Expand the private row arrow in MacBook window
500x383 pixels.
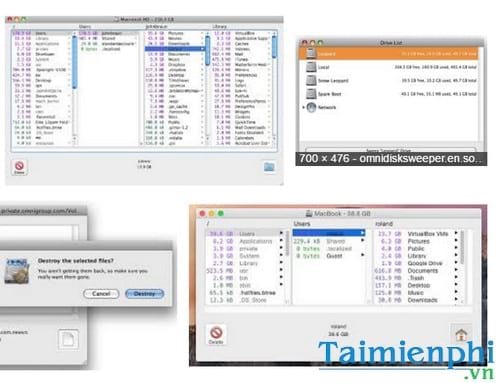281,248
